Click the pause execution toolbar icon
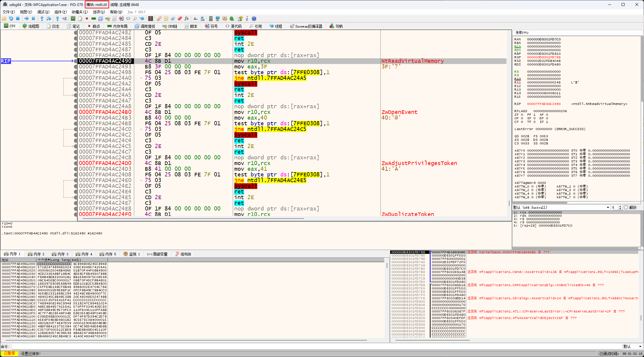Viewport: 644px width, 357px height. click(x=33, y=19)
